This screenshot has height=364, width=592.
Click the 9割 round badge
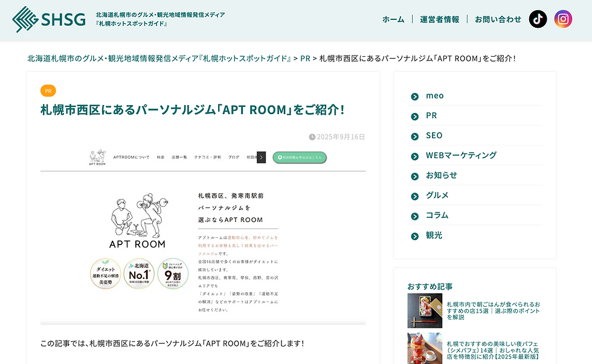point(173,273)
